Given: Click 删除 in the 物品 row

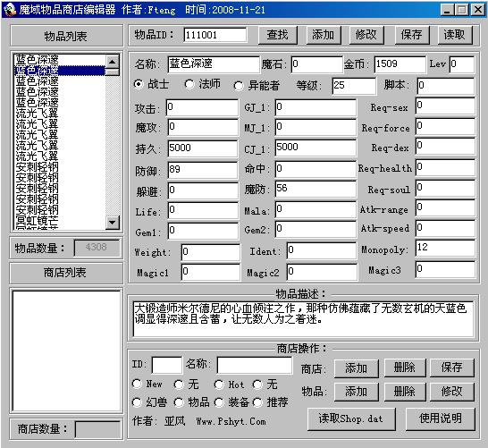Looking at the screenshot, I should [x=405, y=392].
